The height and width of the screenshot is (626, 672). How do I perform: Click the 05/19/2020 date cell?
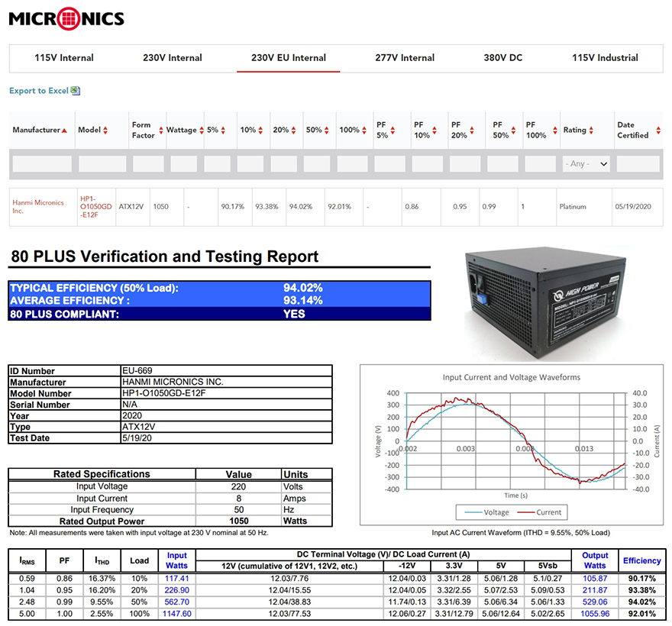tap(633, 207)
